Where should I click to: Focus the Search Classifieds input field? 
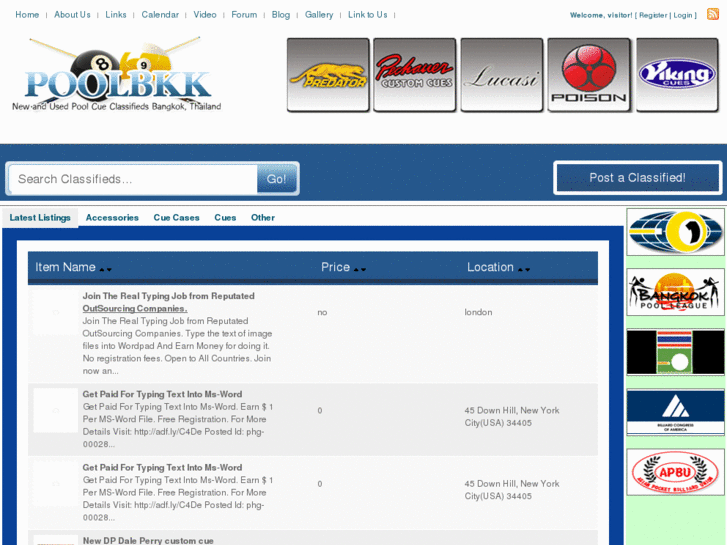pos(133,179)
